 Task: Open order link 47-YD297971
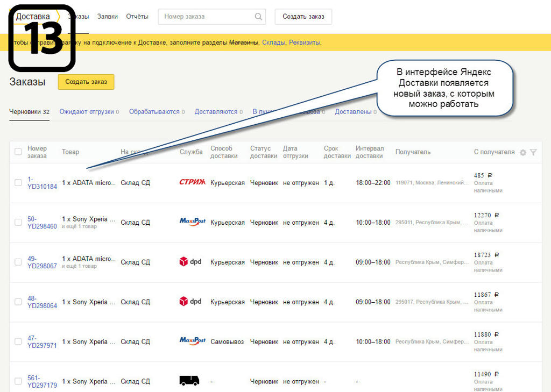(x=42, y=341)
